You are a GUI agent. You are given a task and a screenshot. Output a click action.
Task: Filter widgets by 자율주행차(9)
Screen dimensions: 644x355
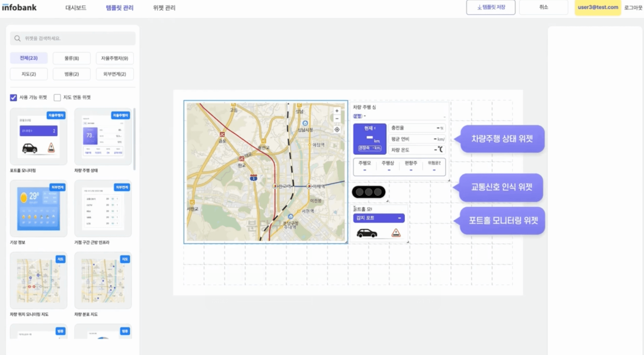coord(114,58)
